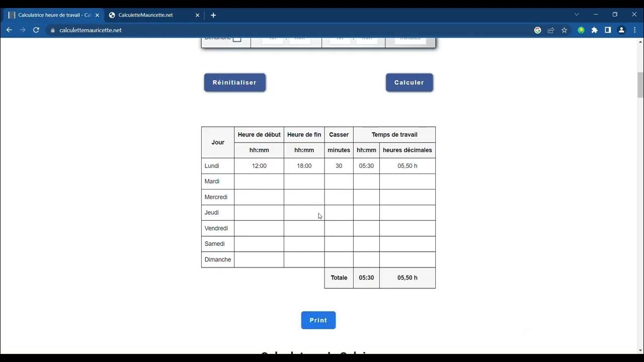
Task: Open Google account G icon in address bar
Action: pos(537,30)
